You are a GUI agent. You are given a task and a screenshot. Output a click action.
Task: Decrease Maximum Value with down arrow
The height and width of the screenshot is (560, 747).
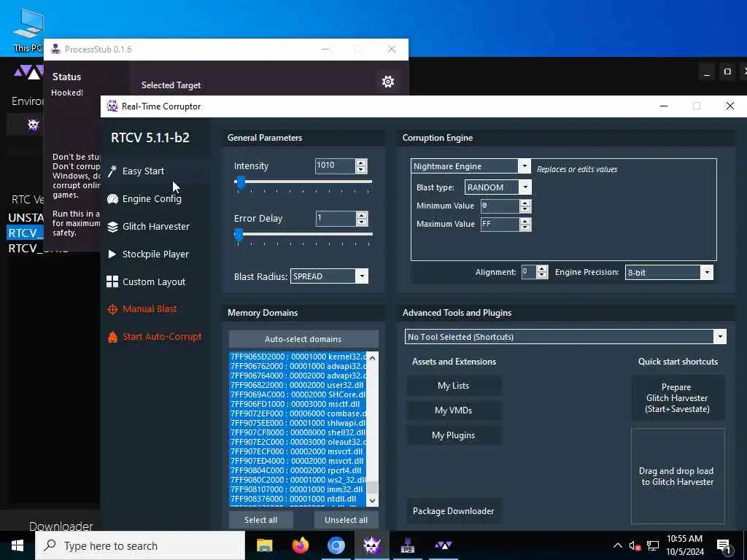[x=525, y=227]
